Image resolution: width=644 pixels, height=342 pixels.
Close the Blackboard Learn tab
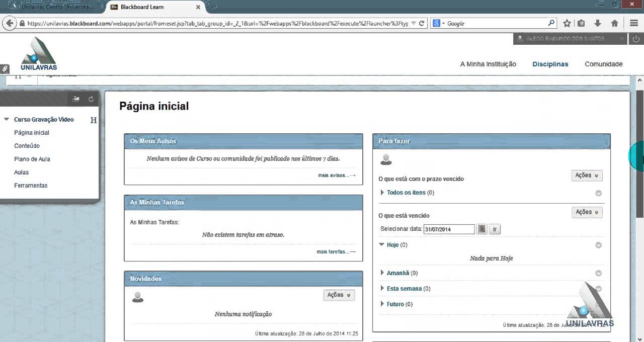198,7
